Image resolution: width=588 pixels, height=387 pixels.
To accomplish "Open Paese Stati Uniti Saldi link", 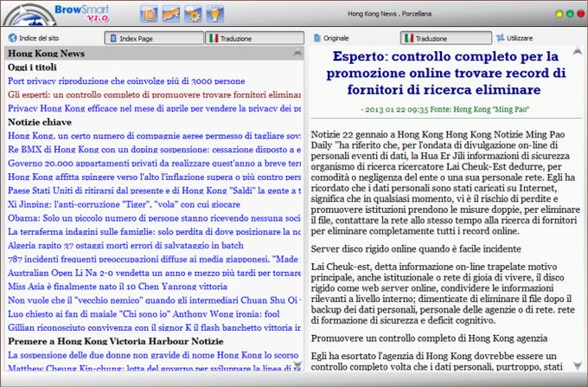I will pyautogui.click(x=154, y=190).
